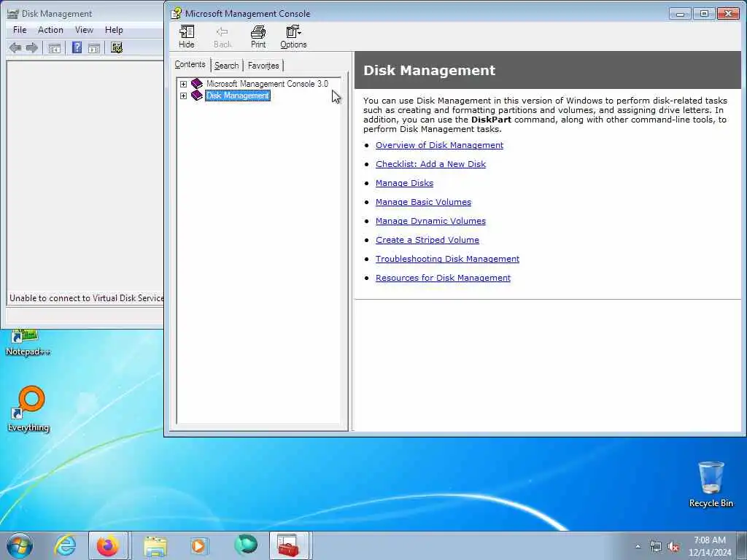The height and width of the screenshot is (560, 747).
Task: Open View menu in Disk Management window
Action: [x=84, y=30]
